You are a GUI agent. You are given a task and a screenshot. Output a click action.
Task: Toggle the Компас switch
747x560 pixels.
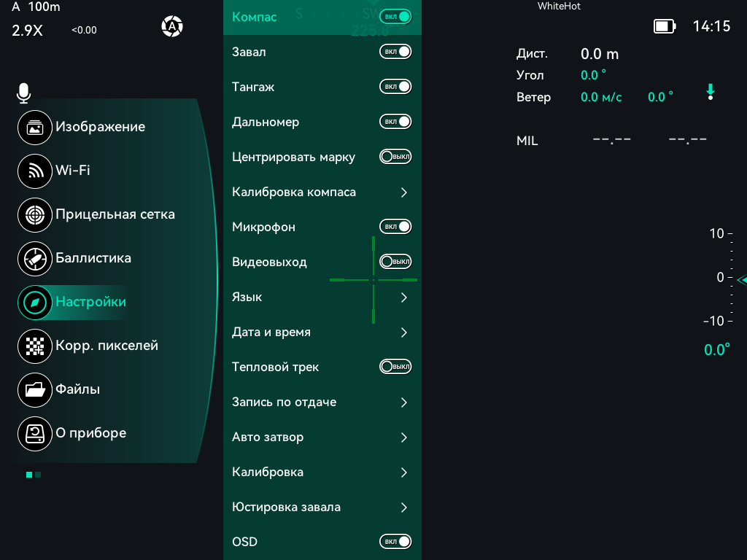395,17
